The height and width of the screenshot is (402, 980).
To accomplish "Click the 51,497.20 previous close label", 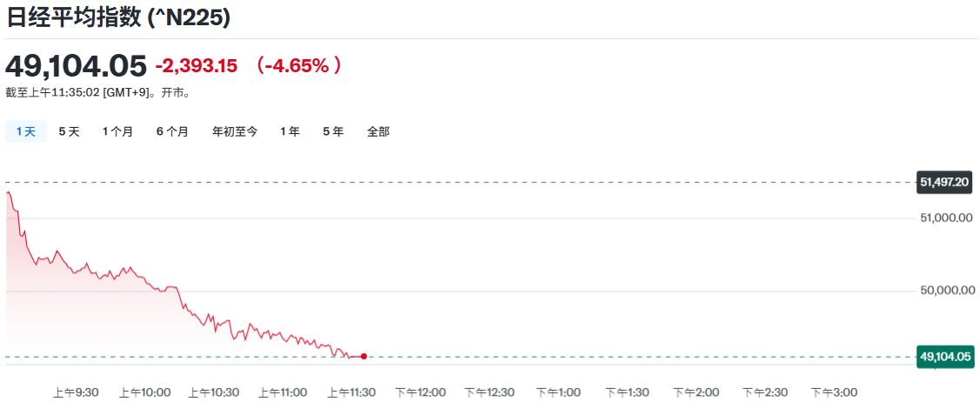I will (x=944, y=182).
